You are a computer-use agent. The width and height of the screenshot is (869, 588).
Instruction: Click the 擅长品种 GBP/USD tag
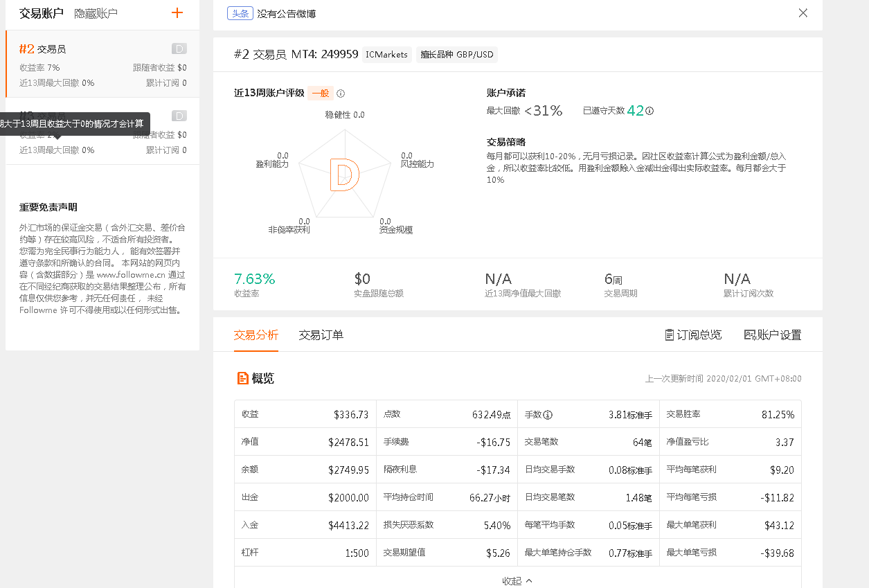point(456,55)
